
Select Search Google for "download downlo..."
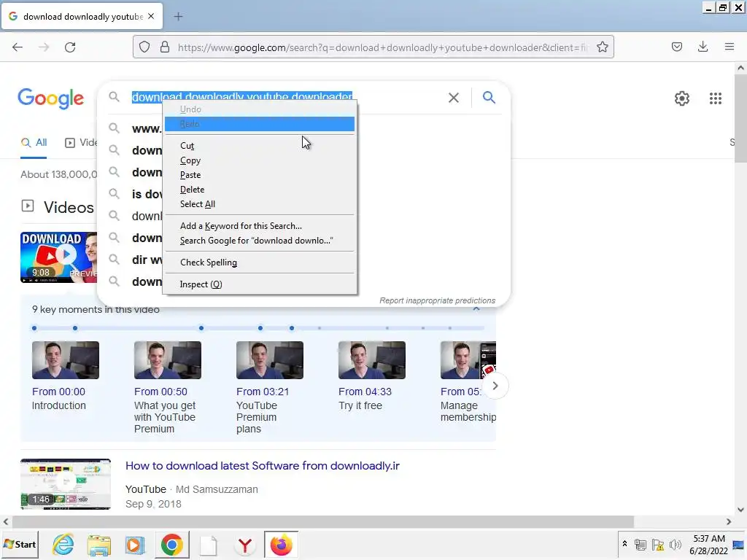(260, 241)
